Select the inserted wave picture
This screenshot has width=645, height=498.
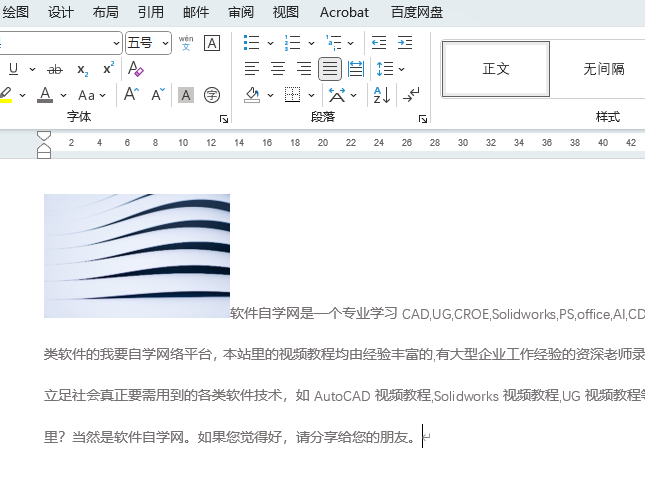(x=137, y=256)
